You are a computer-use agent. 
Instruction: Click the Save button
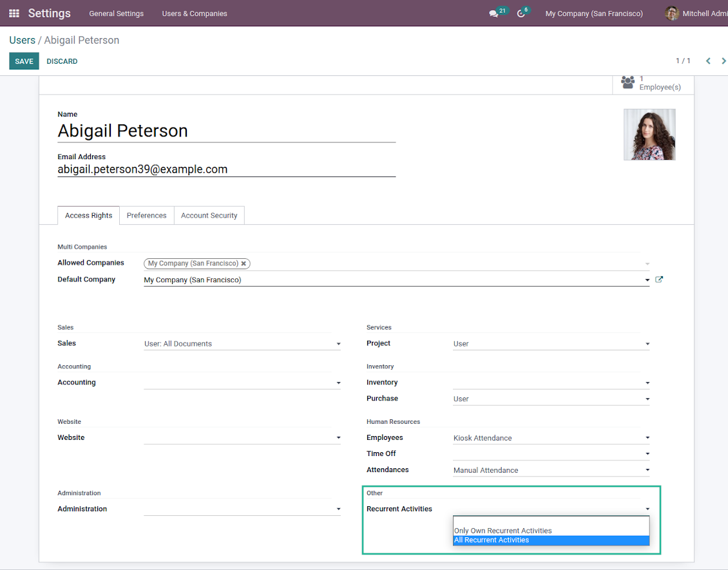[24, 61]
